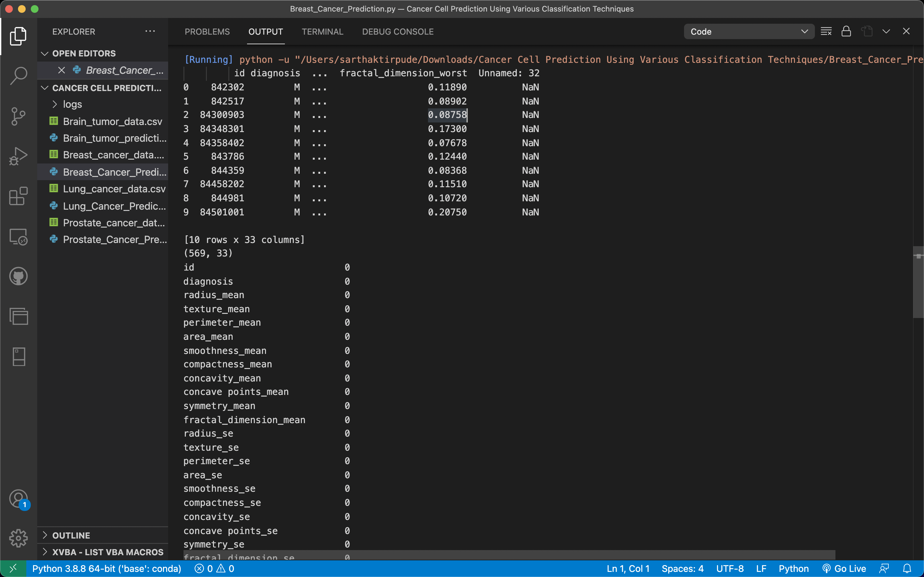Open the GitHub view in activity bar

tap(18, 276)
